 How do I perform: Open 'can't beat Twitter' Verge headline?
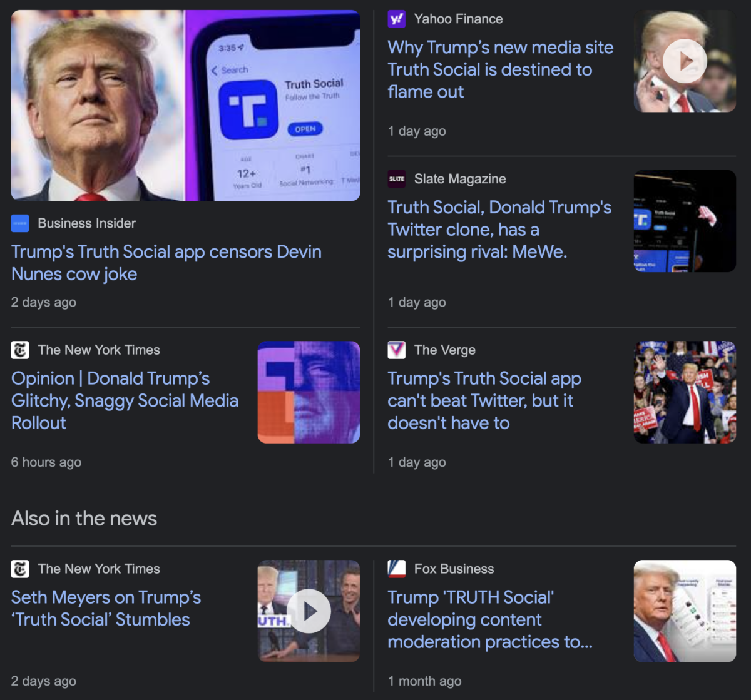[x=484, y=400]
